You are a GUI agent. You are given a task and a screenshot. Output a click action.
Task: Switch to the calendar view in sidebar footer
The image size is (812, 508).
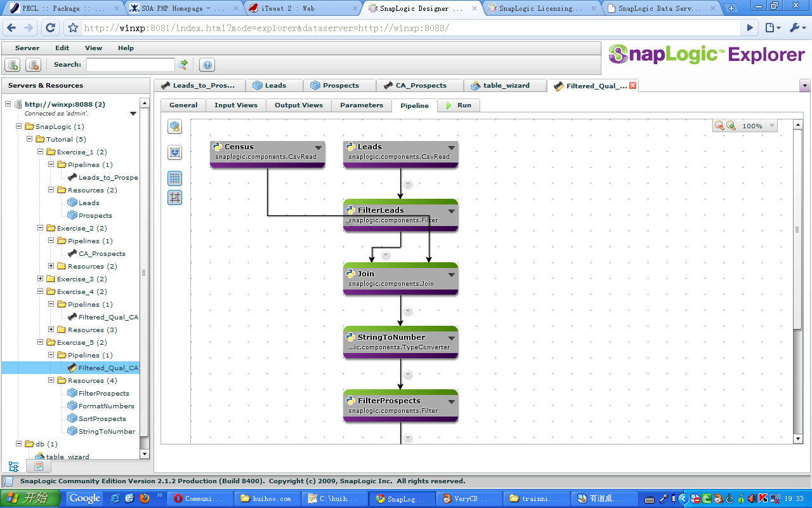coord(38,466)
